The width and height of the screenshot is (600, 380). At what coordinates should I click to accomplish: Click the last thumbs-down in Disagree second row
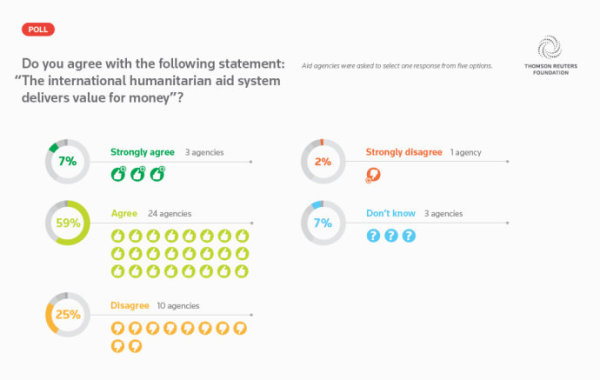tap(135, 346)
